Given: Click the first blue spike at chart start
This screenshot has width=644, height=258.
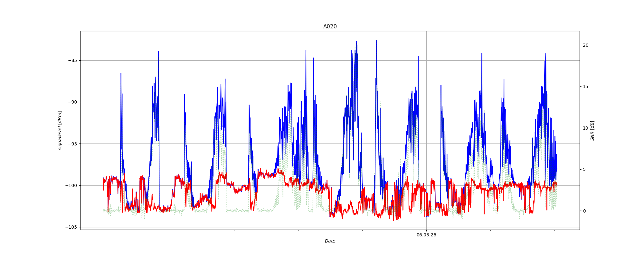Looking at the screenshot, I should [121, 74].
